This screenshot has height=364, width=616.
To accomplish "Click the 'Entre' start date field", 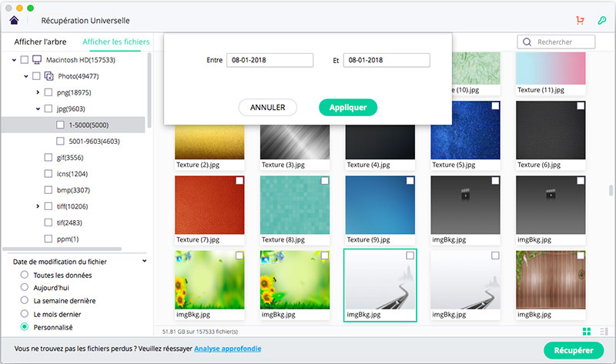I will pyautogui.click(x=269, y=60).
